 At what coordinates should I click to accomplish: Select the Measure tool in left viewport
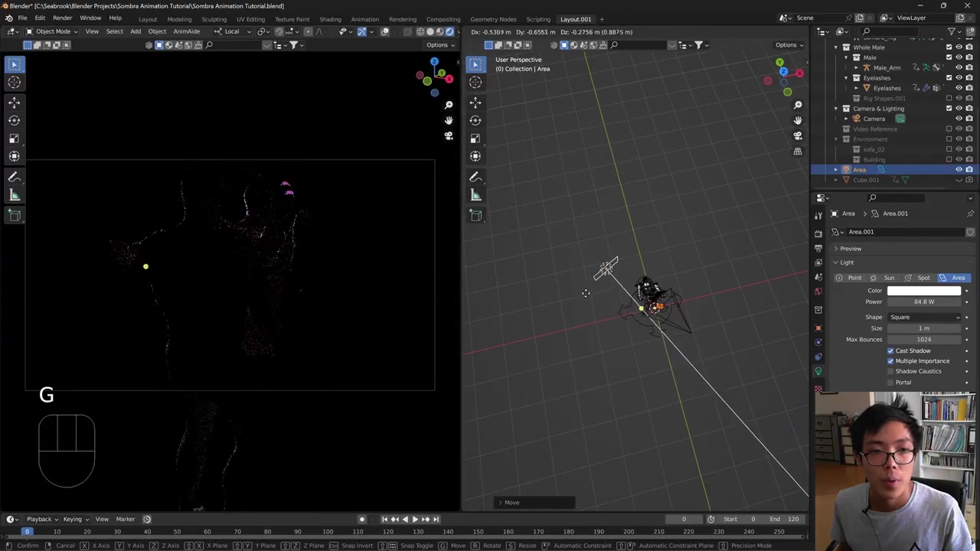[x=14, y=196]
